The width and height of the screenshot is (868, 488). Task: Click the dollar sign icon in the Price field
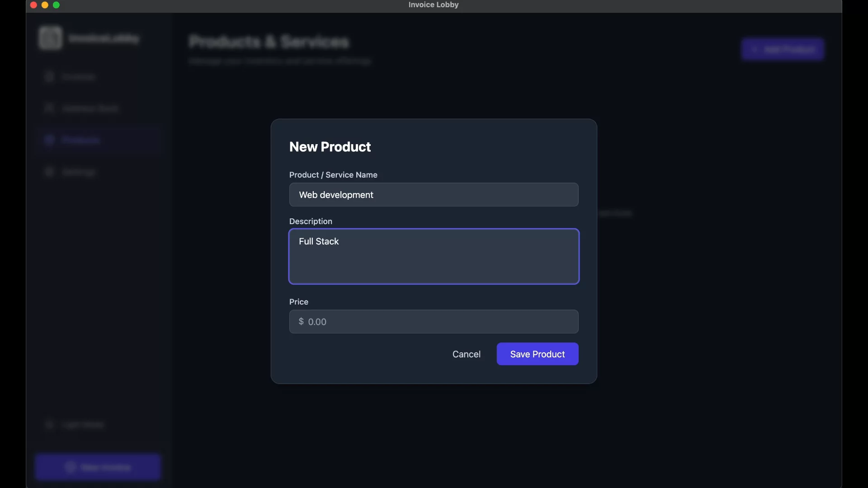(x=301, y=321)
